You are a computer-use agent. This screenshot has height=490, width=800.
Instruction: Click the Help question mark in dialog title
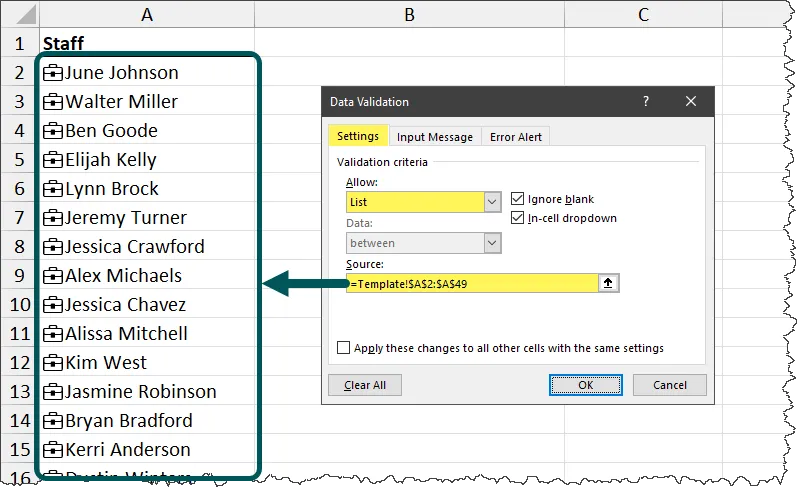click(x=647, y=101)
